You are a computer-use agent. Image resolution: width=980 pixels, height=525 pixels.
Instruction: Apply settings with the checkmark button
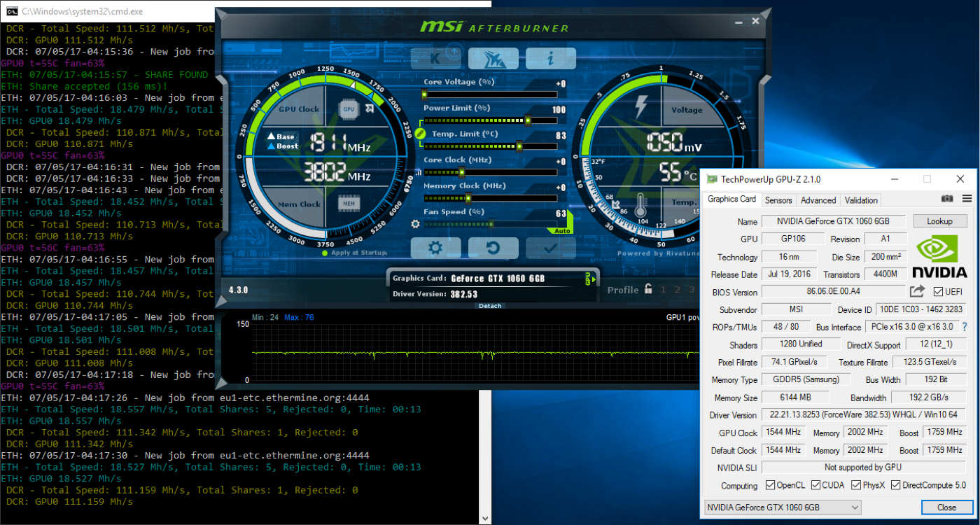[551, 248]
